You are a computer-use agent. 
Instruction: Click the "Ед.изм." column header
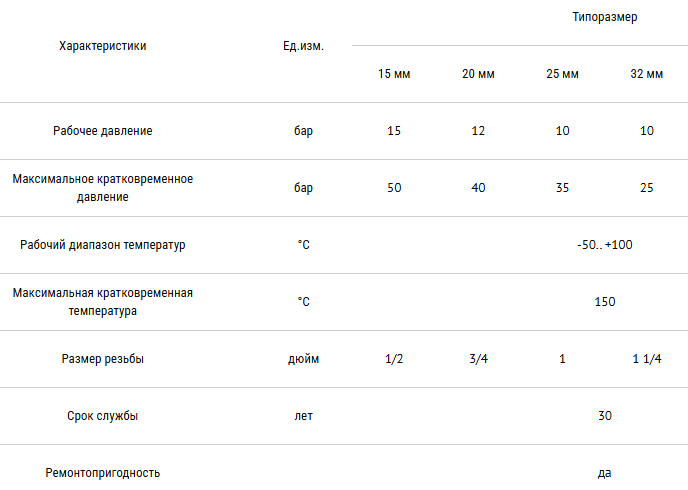pos(303,47)
